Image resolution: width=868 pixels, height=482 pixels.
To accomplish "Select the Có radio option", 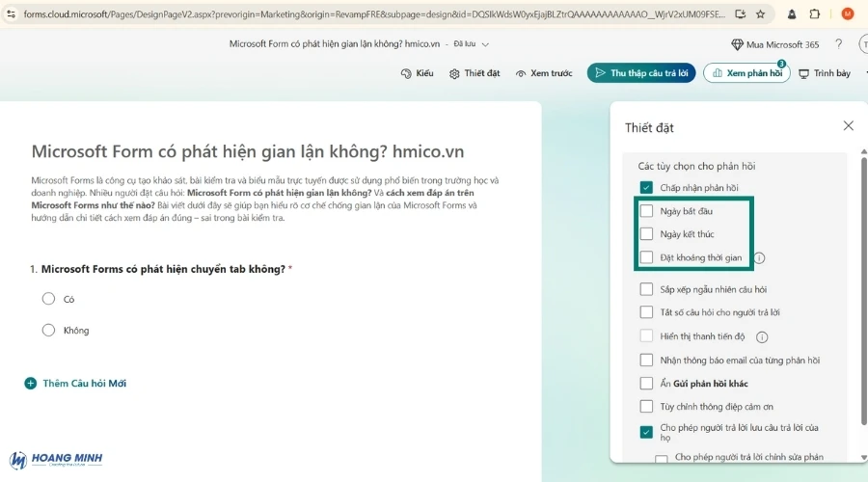I will (49, 299).
